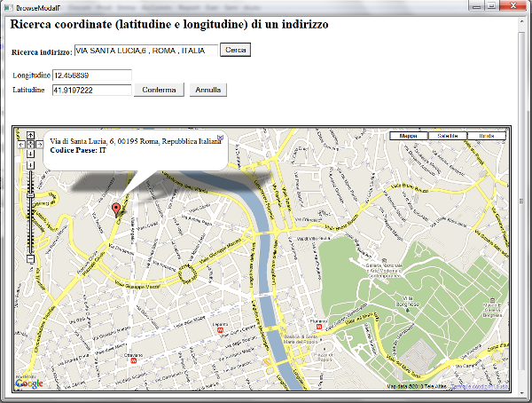Viewport: 532px width, 403px height.
Task: Click the Ottaviano metro station icon
Action: (x=134, y=360)
